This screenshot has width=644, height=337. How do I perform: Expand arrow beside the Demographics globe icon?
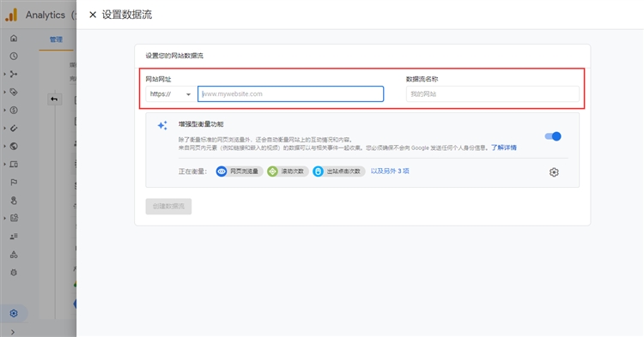pyautogui.click(x=5, y=147)
